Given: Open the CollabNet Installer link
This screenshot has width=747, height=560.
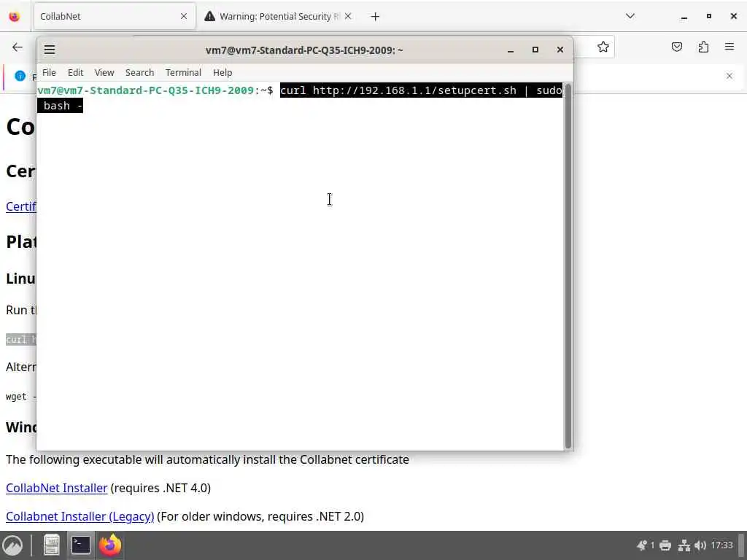Looking at the screenshot, I should (57, 488).
